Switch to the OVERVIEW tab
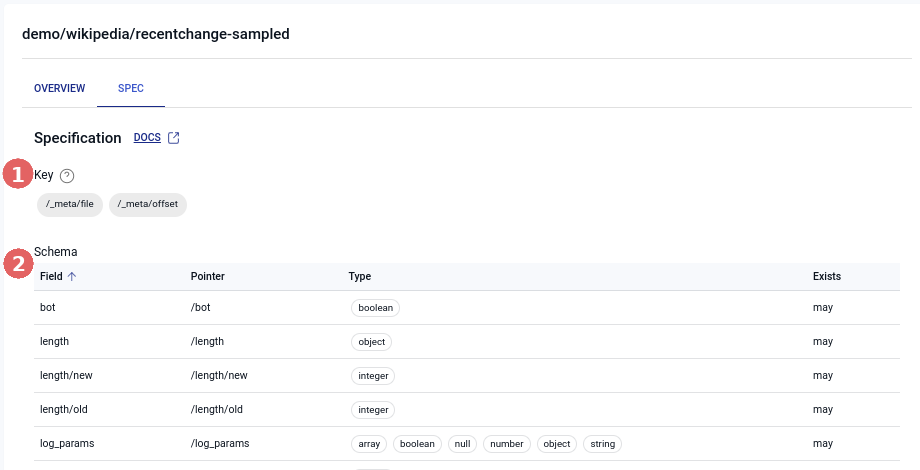This screenshot has width=920, height=470. (60, 88)
